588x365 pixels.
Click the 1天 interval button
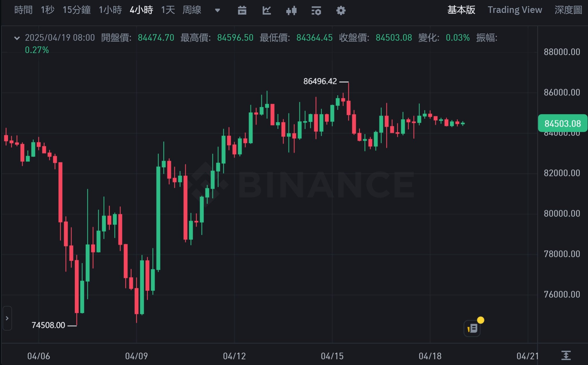pyautogui.click(x=168, y=10)
